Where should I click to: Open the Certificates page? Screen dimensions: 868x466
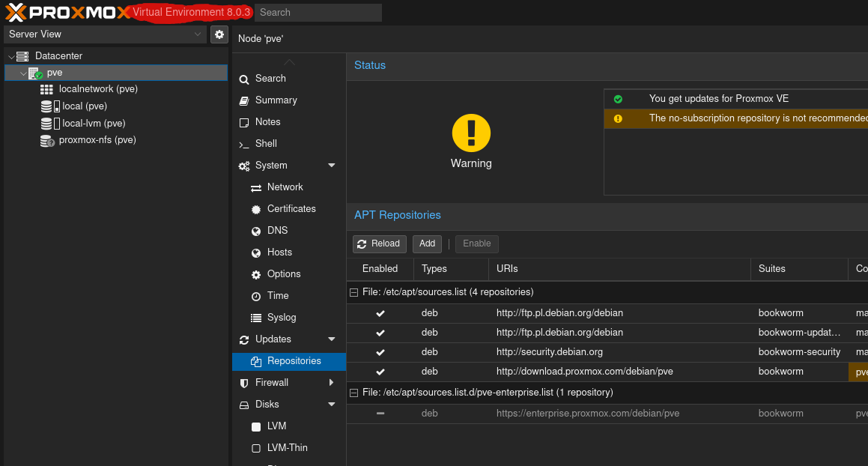pos(291,209)
